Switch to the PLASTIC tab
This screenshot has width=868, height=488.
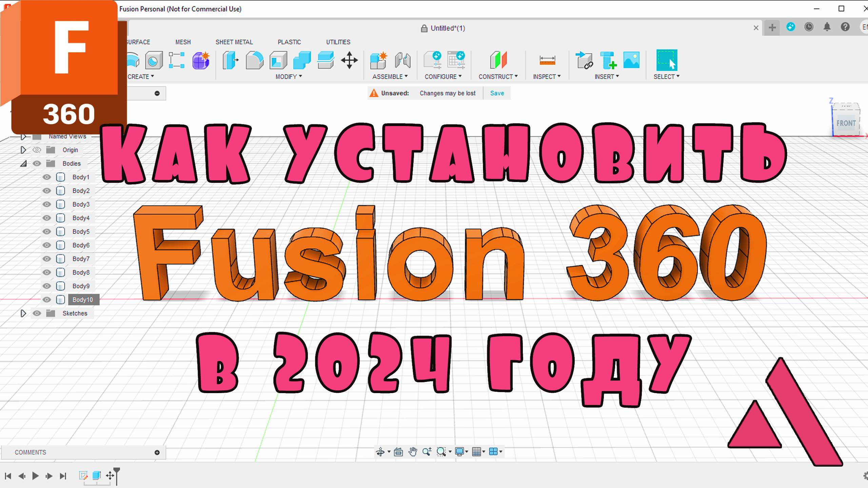[289, 42]
